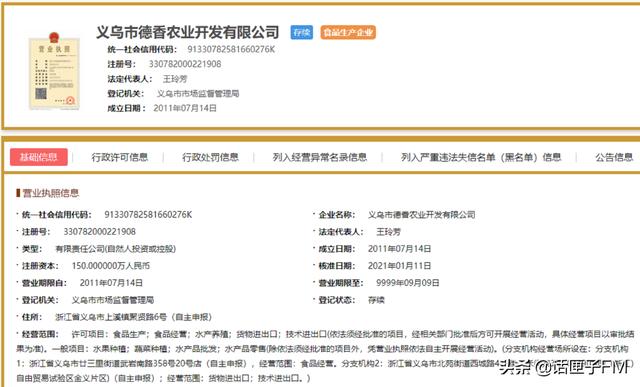640x387 pixels.
Task: Click the 营业执照信息 section heading
Action: (51, 193)
